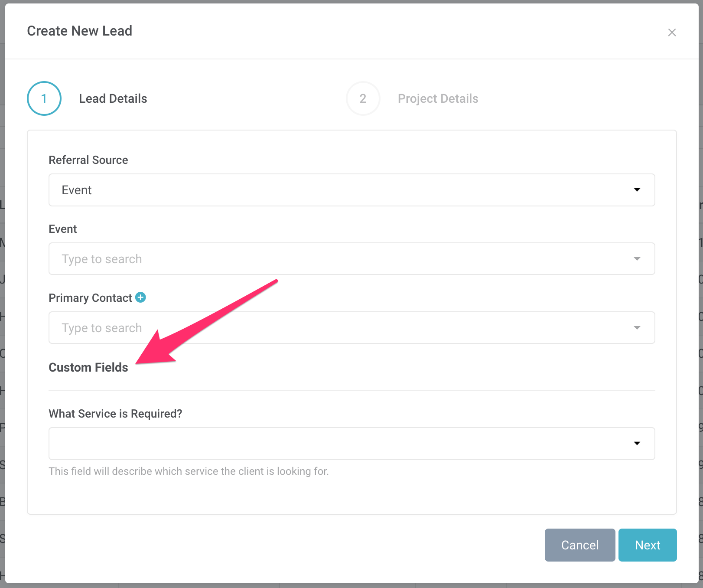Open the Referral Source dropdown showing Event
Viewport: 703px width, 588px height.
[x=338, y=190]
